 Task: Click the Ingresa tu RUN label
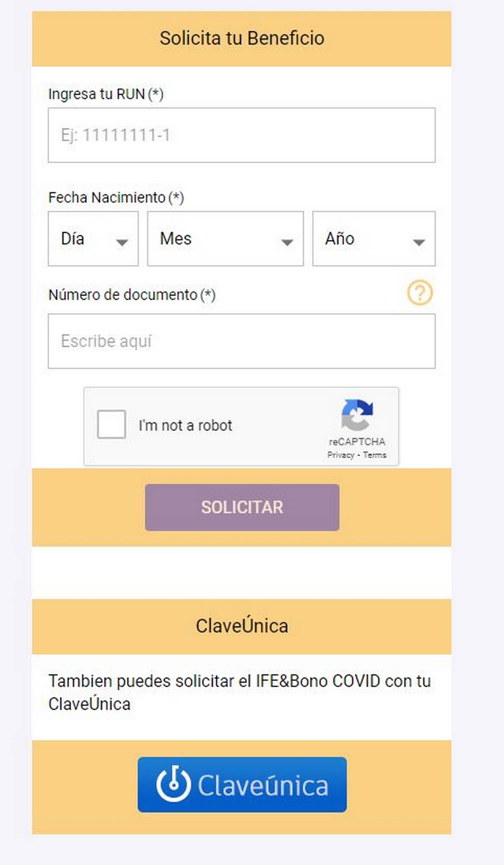click(106, 94)
